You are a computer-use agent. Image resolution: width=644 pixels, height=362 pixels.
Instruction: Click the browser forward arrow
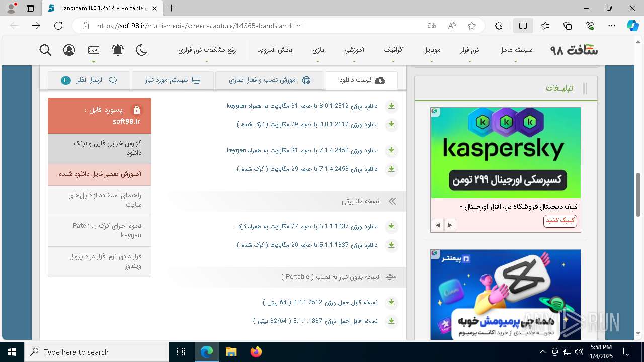click(36, 26)
